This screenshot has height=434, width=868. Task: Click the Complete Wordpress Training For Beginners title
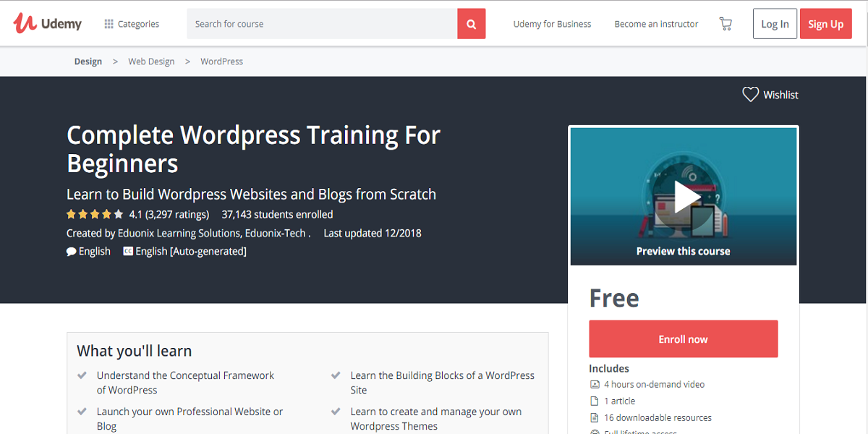coord(253,149)
